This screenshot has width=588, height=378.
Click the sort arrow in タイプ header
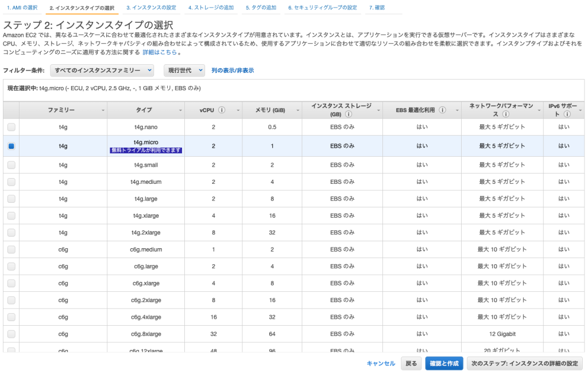(x=180, y=110)
